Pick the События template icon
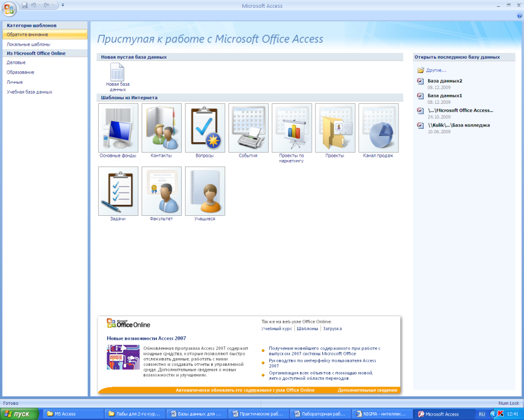Viewport: 524px width, 420px height. click(248, 128)
